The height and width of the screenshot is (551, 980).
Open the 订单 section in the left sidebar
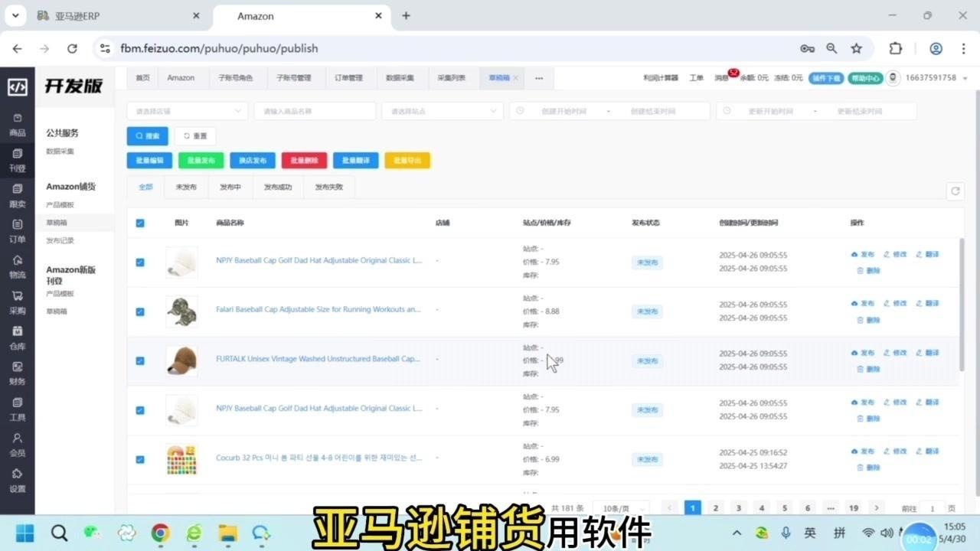click(x=17, y=232)
